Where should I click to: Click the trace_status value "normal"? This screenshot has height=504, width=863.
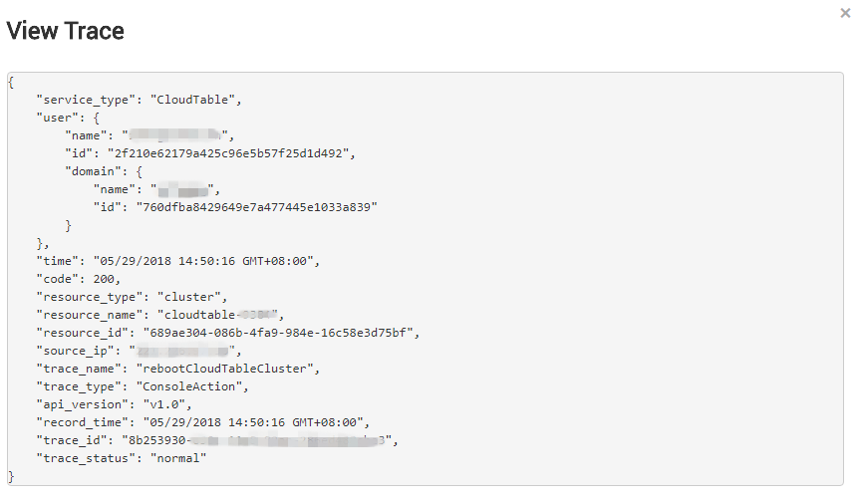coord(178,458)
